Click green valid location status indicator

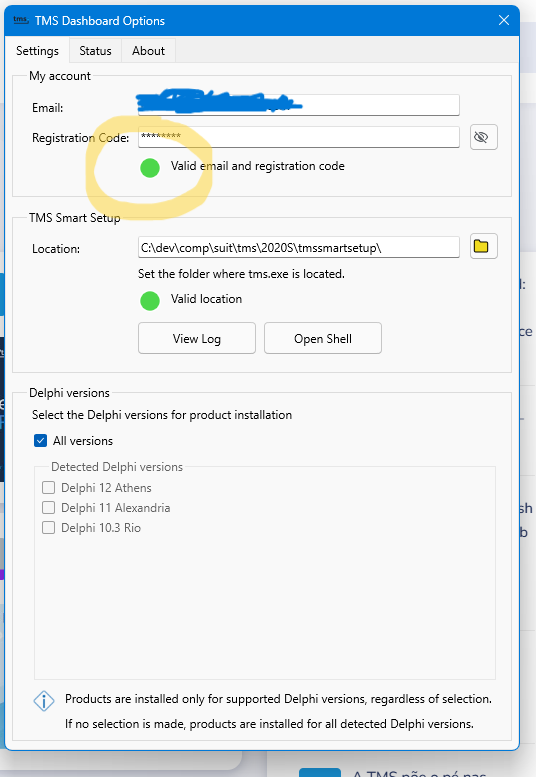(150, 300)
